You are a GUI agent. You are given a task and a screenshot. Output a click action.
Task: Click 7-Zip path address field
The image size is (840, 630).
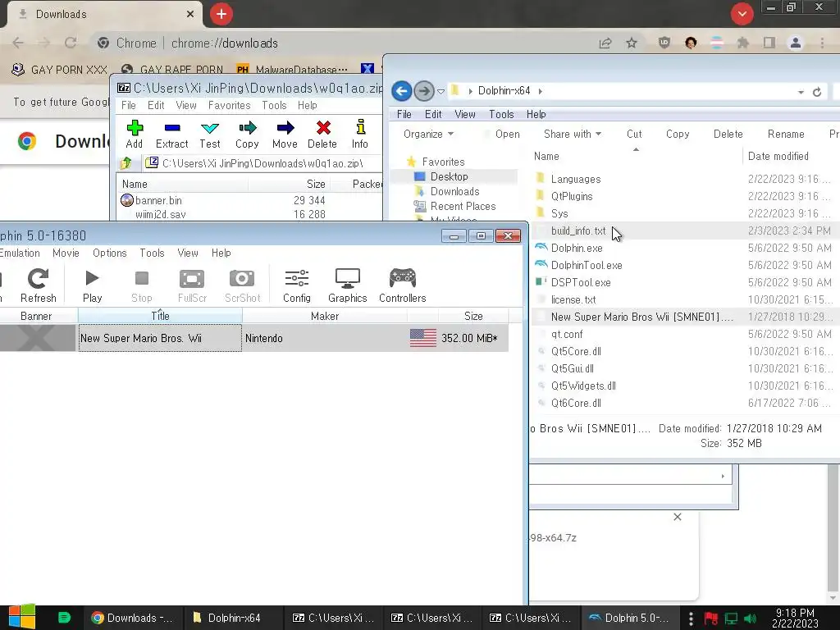click(262, 163)
